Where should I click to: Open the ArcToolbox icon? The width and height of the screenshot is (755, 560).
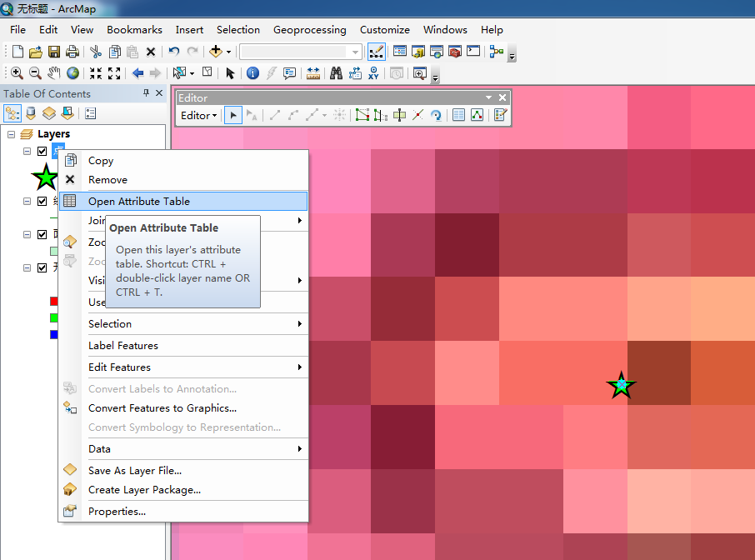[455, 51]
